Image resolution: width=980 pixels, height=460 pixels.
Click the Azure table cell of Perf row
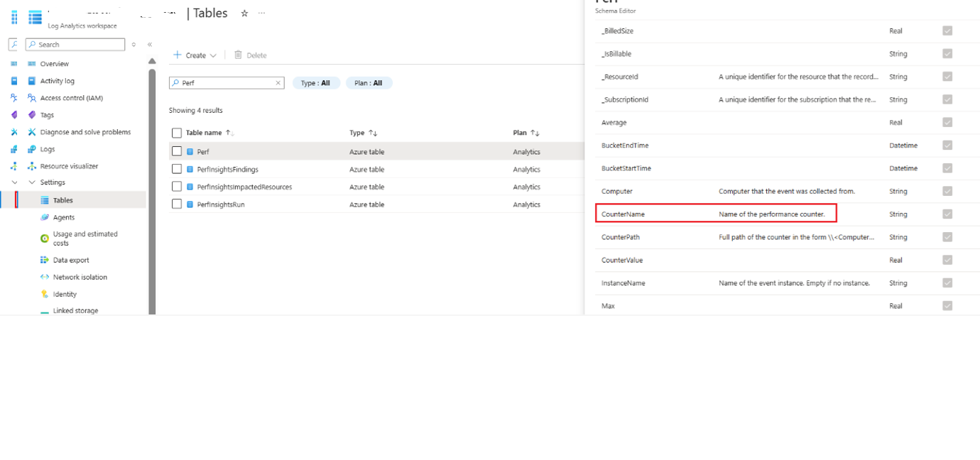366,152
